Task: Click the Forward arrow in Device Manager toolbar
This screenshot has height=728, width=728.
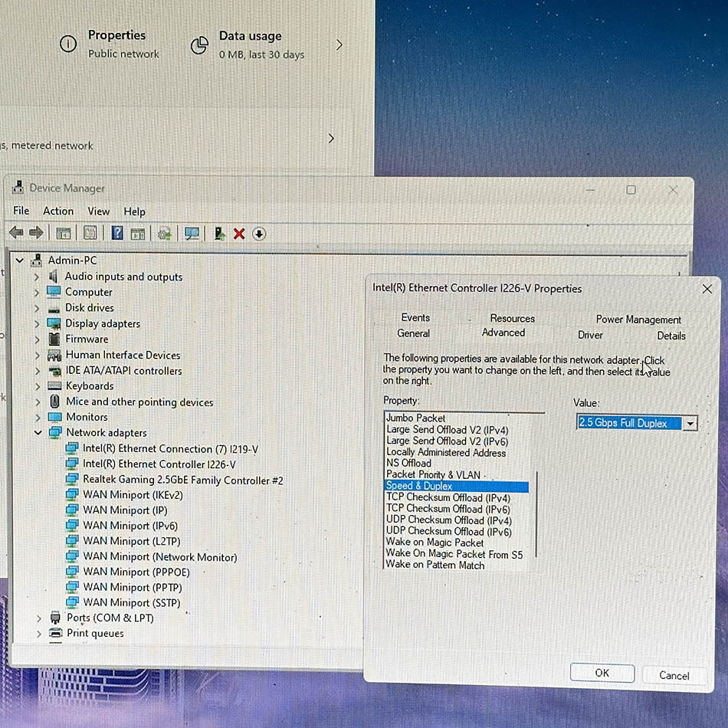Action: point(36,233)
